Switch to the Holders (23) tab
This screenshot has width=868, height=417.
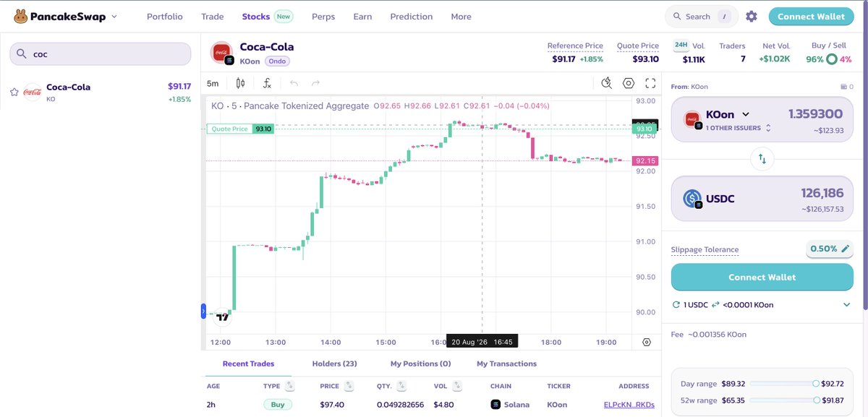coord(334,364)
